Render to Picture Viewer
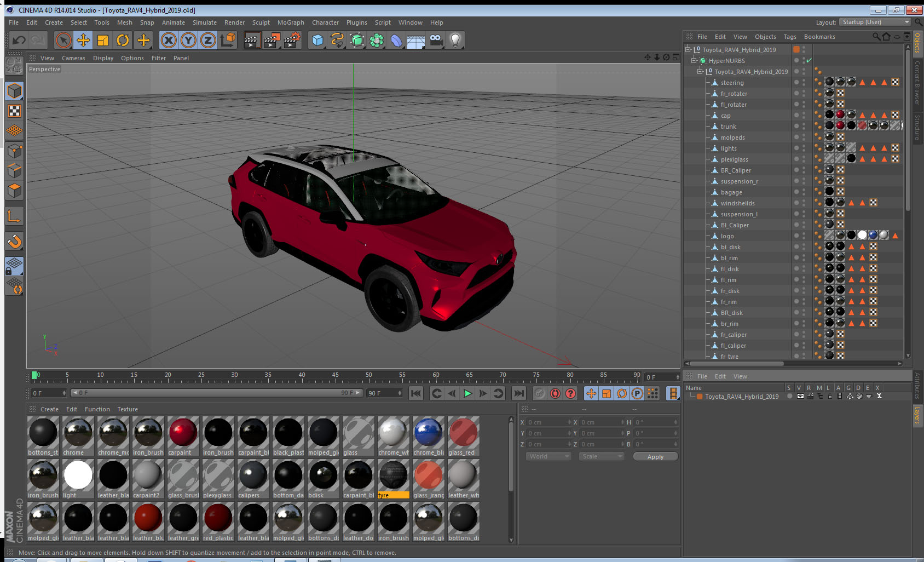This screenshot has width=924, height=562. tap(272, 40)
